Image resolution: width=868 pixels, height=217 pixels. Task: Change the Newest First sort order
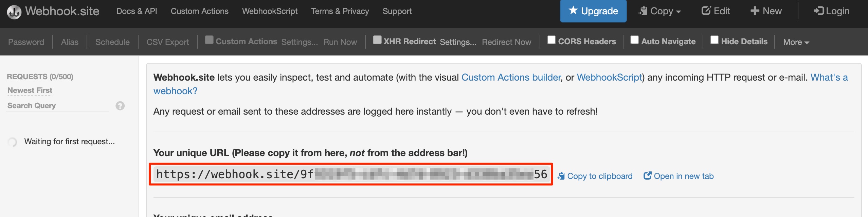pyautogui.click(x=30, y=90)
